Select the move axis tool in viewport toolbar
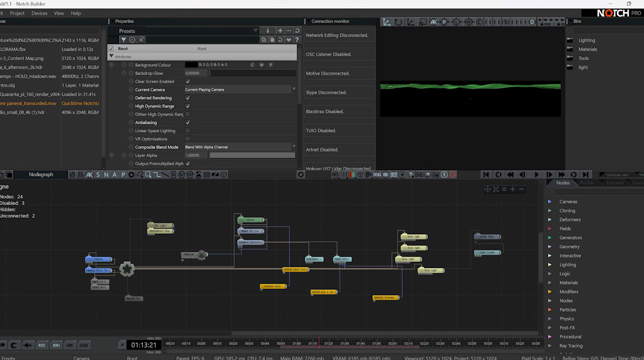644x360 pixels. (x=387, y=22)
